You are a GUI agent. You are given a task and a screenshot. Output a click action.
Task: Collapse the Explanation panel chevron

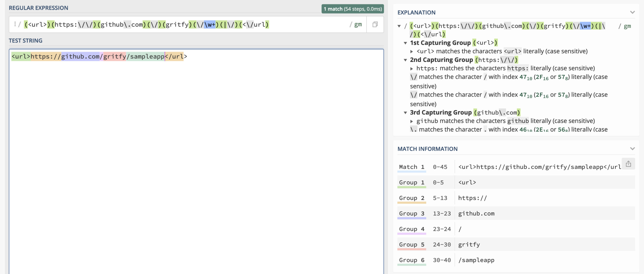pyautogui.click(x=632, y=12)
